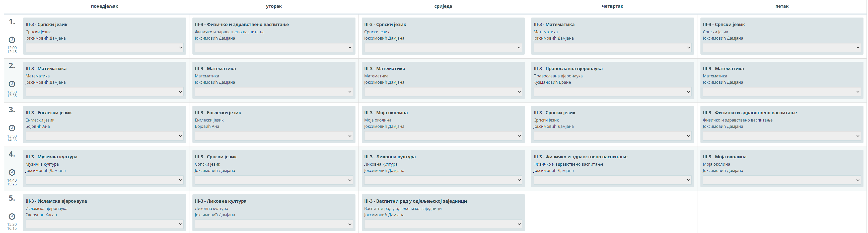The width and height of the screenshot is (868, 233).
Task: Open Wednesday Васпитни рад у одјељењској заједници dropdown
Action: click(443, 224)
